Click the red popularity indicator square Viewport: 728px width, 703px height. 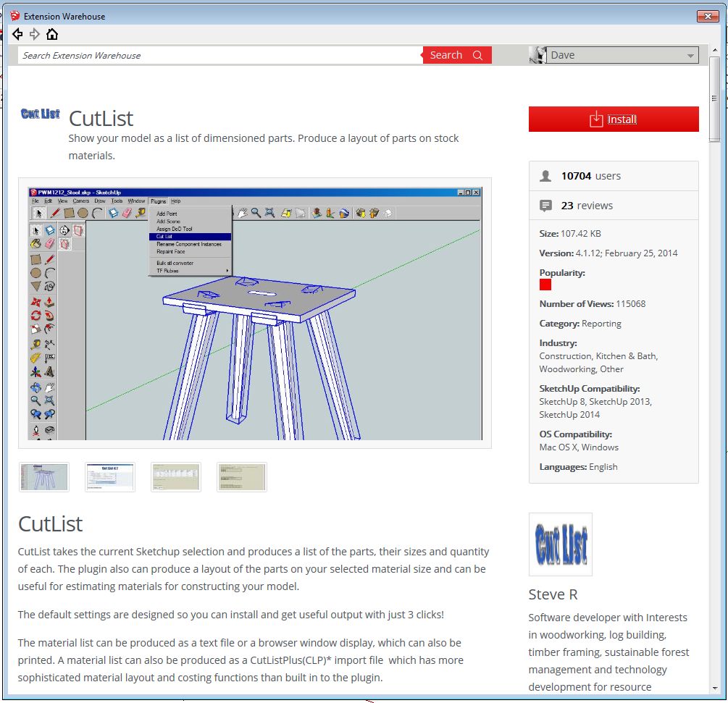click(545, 285)
